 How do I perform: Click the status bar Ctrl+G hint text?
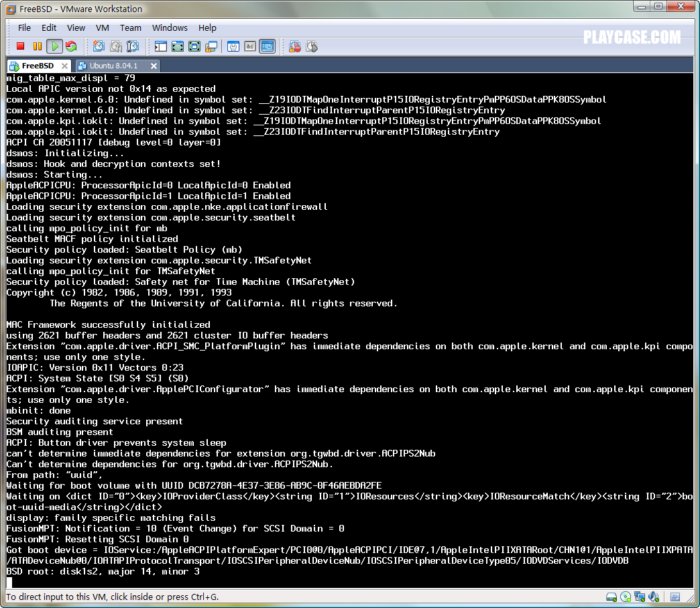pyautogui.click(x=112, y=597)
